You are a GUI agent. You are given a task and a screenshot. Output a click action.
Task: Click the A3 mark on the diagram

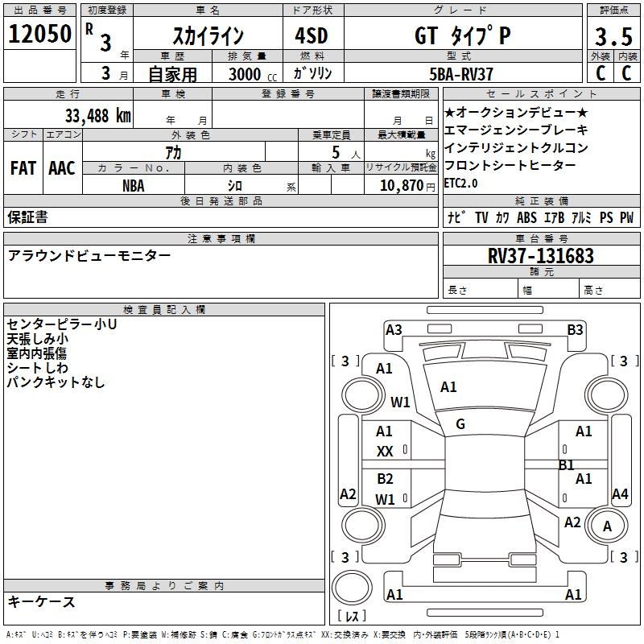pos(394,330)
